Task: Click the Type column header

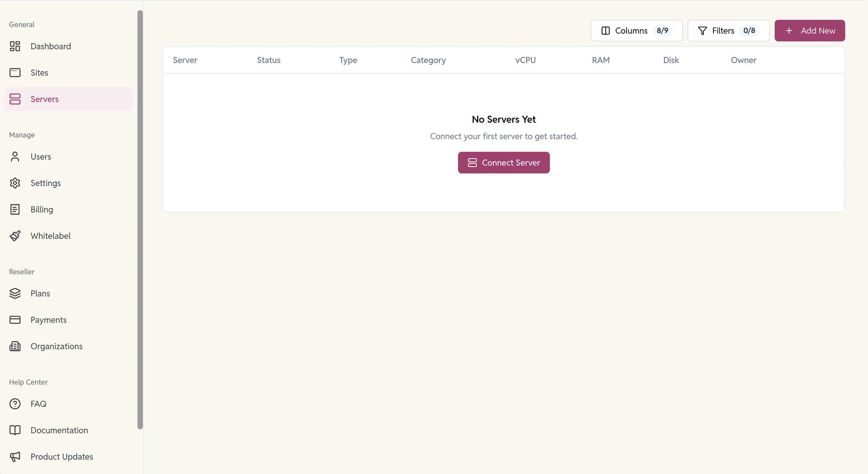Action: tap(348, 60)
